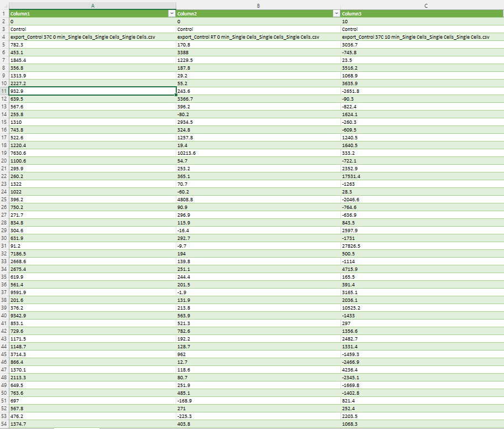This screenshot has width=504, height=429.
Task: Select the Column3 header cell
Action: coord(422,13)
